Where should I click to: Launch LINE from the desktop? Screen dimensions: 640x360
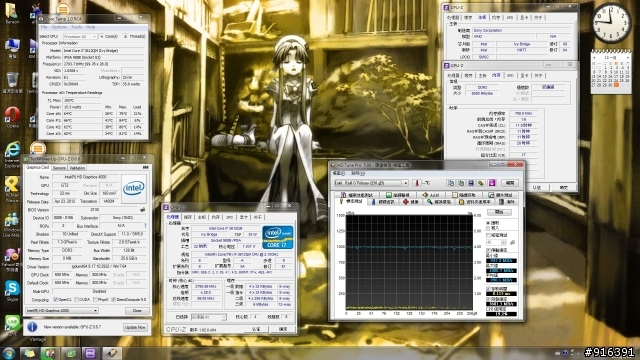point(12,324)
